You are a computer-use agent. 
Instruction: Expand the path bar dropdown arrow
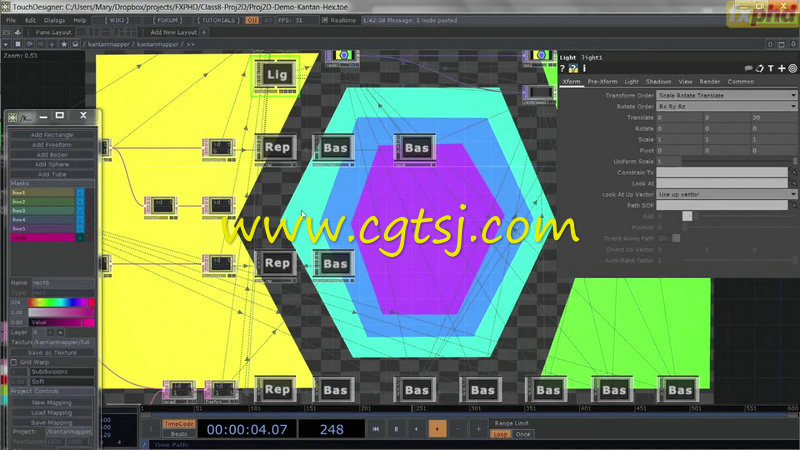(6, 44)
